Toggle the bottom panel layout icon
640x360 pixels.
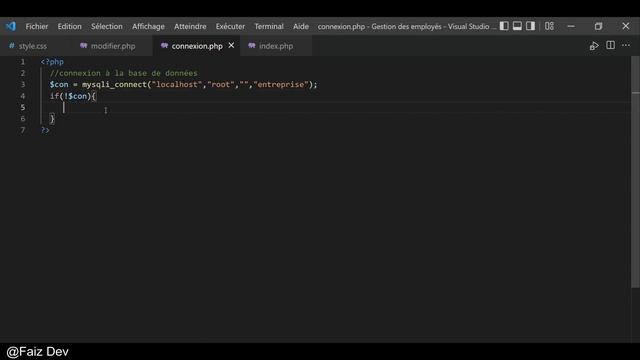pos(517,26)
